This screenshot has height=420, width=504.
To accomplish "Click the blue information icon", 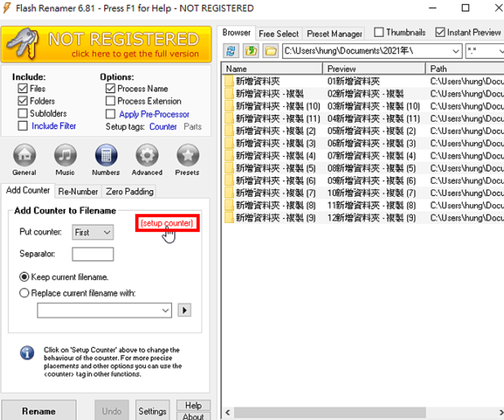I will (x=27, y=353).
